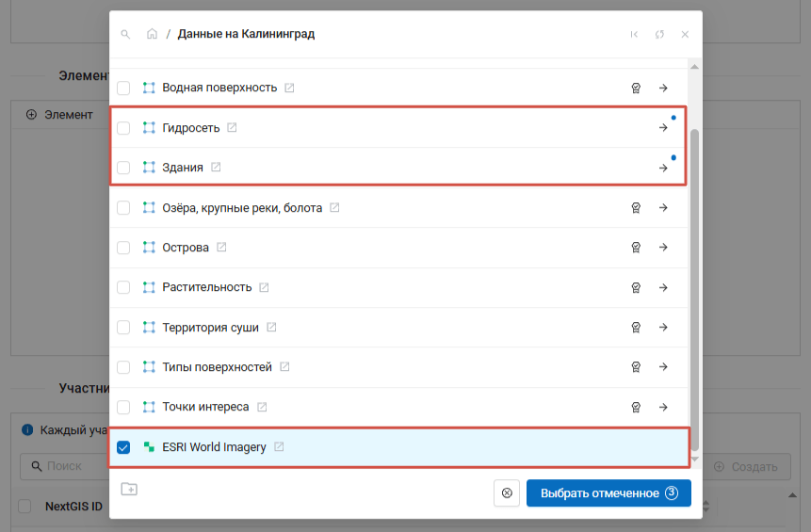Uncheck the ESRI World Imagery checkbox

123,447
